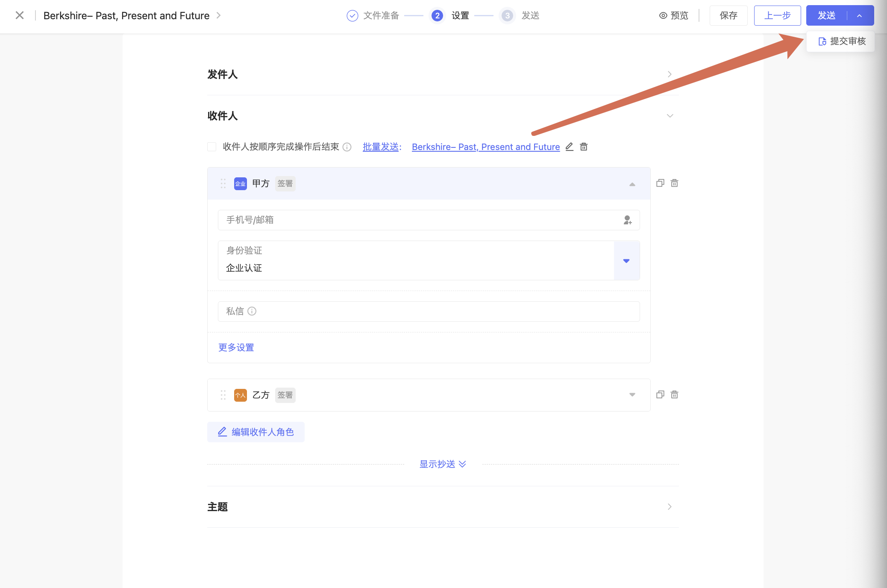Delete the 甲方 recipient with trash icon

click(x=674, y=183)
